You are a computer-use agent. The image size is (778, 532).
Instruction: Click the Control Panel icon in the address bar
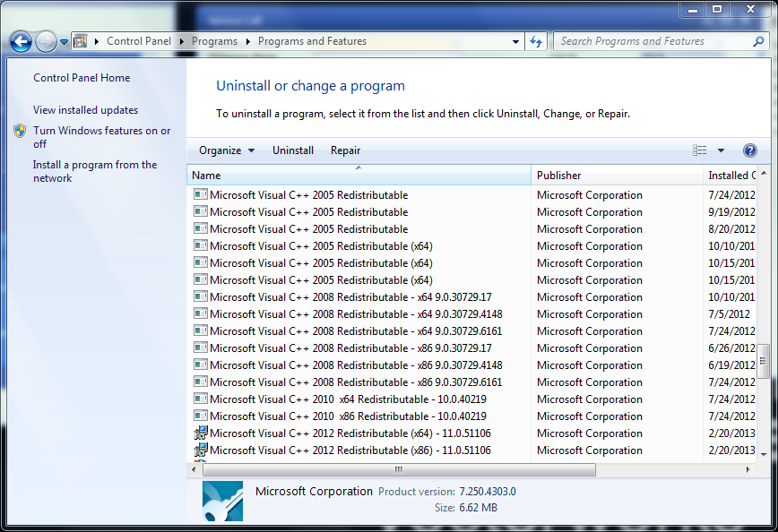pyautogui.click(x=81, y=41)
